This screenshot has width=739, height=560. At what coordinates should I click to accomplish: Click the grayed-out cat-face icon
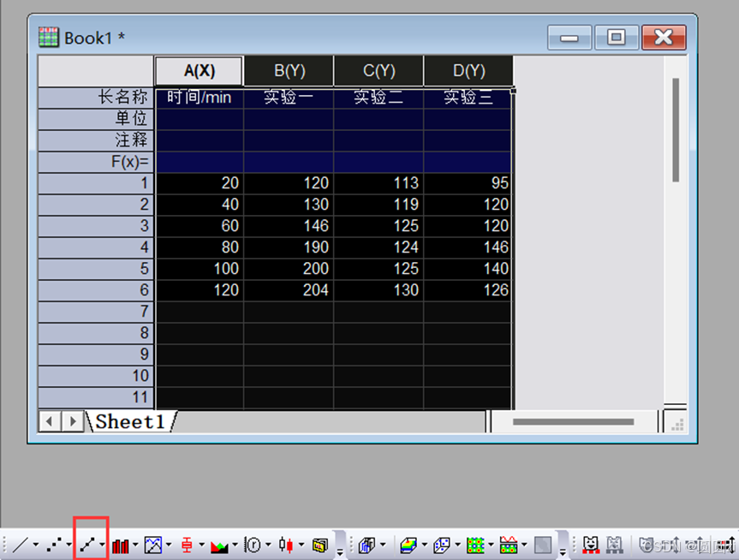click(x=615, y=545)
